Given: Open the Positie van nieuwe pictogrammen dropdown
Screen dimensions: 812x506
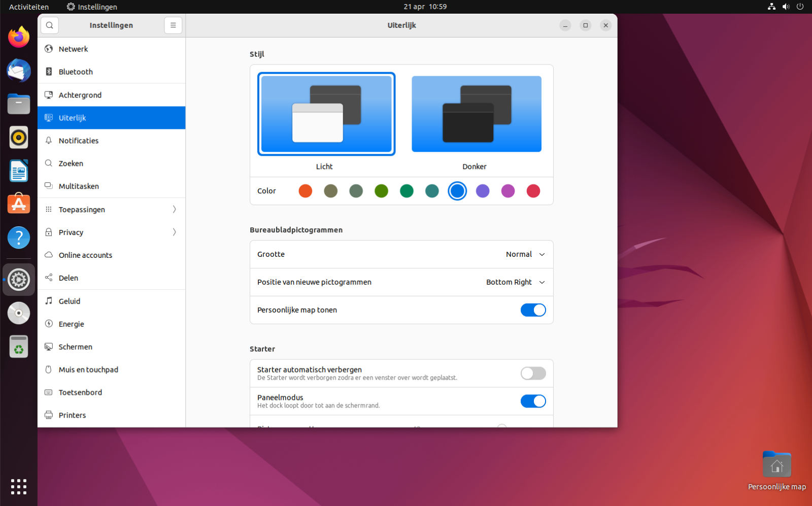Looking at the screenshot, I should pos(515,282).
